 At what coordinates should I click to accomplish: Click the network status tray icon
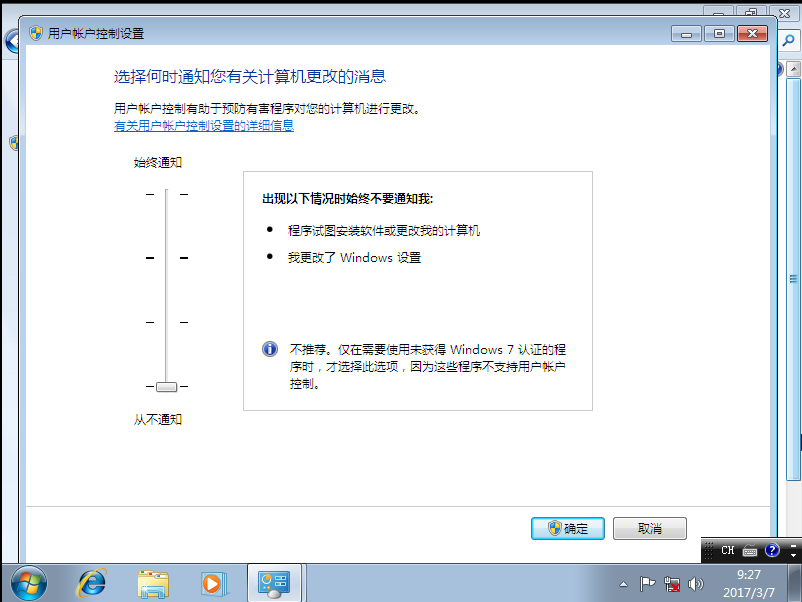click(672, 584)
